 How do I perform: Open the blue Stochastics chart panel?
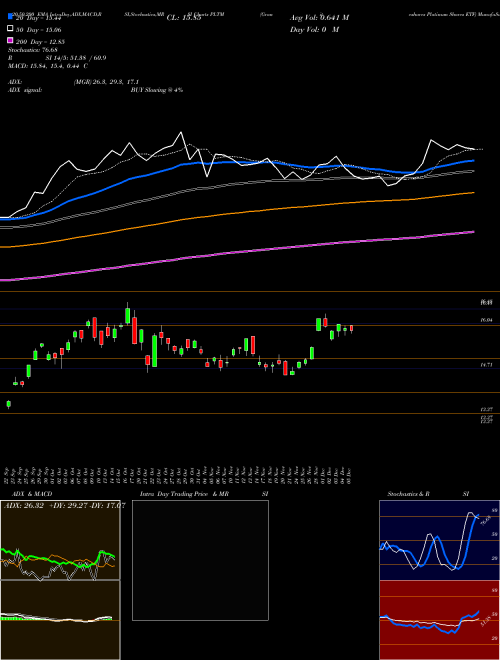[439, 540]
